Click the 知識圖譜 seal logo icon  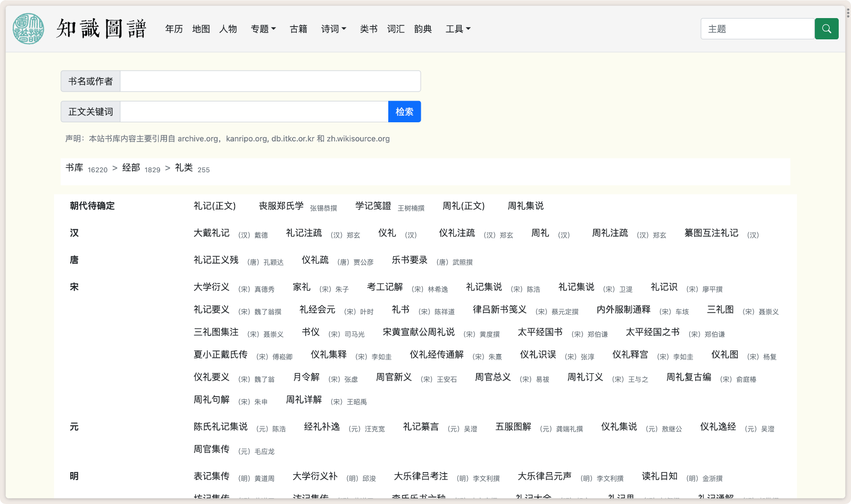(28, 28)
